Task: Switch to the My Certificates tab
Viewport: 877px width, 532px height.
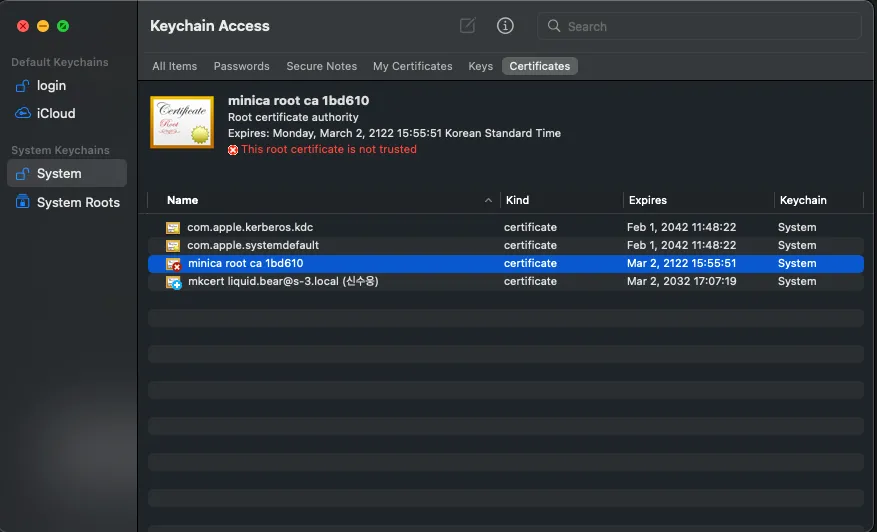Action: coord(413,66)
